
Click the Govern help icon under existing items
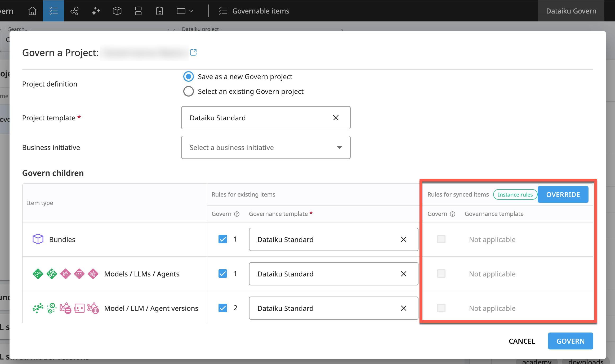237,214
